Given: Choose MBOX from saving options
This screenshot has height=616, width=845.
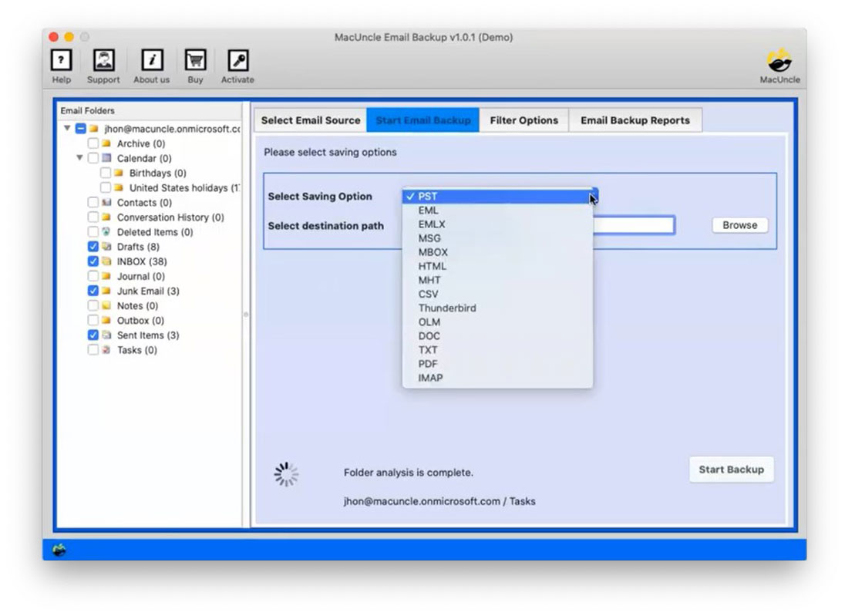Looking at the screenshot, I should click(497, 252).
